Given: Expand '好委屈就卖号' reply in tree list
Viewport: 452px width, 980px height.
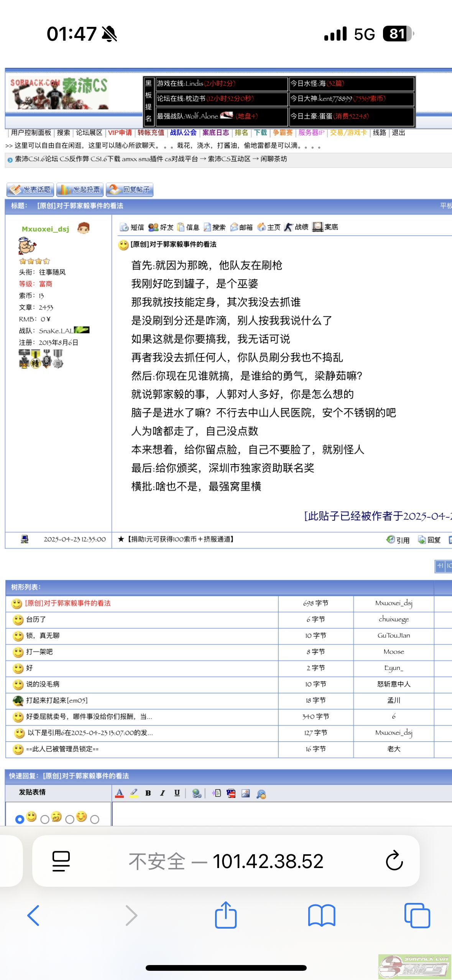Looking at the screenshot, I should (89, 717).
